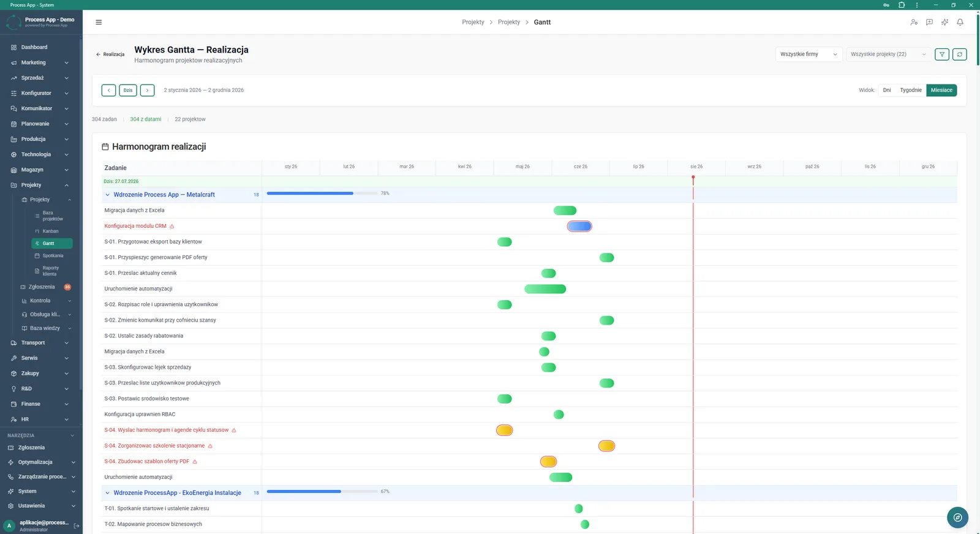Viewport: 980px width, 534px height.
Task: Click first Projekty breadcrumb
Action: pos(473,22)
